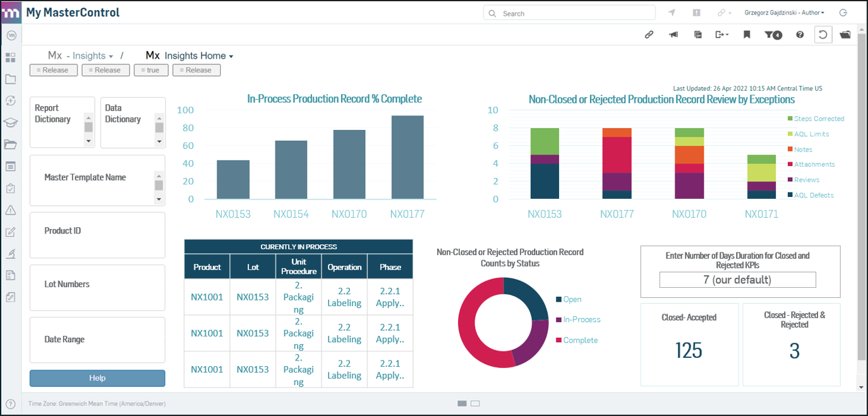Click the In-Process donut legend entry
Image resolution: width=868 pixels, height=416 pixels.
click(x=578, y=319)
